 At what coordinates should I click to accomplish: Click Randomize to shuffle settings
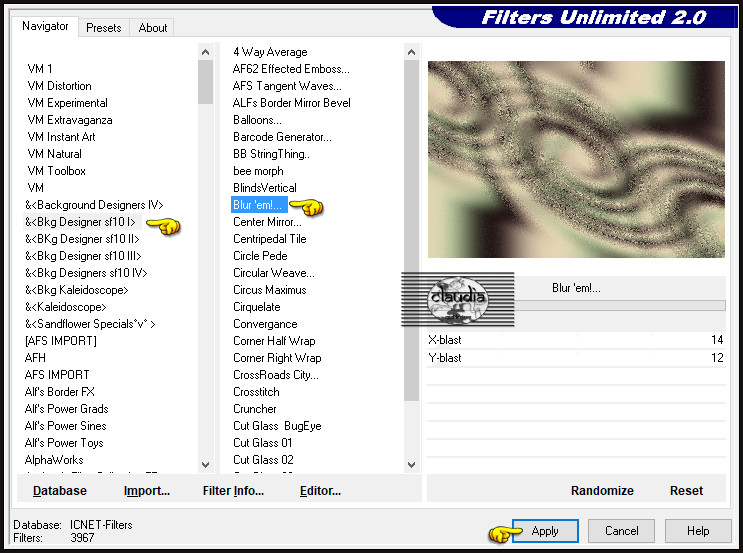[602, 490]
